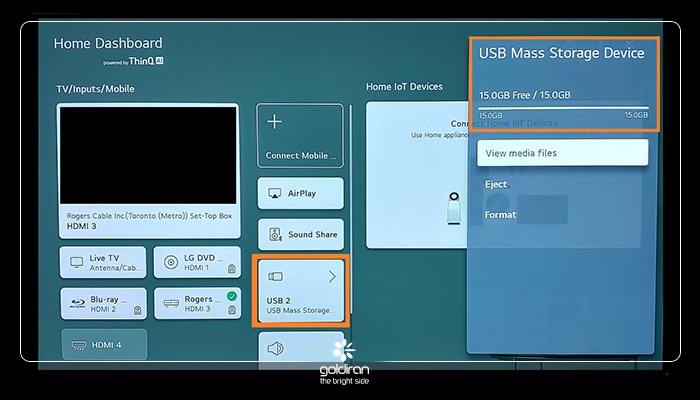Image resolution: width=700 pixels, height=400 pixels.
Task: Click the Home Dashboard title
Action: [x=107, y=44]
